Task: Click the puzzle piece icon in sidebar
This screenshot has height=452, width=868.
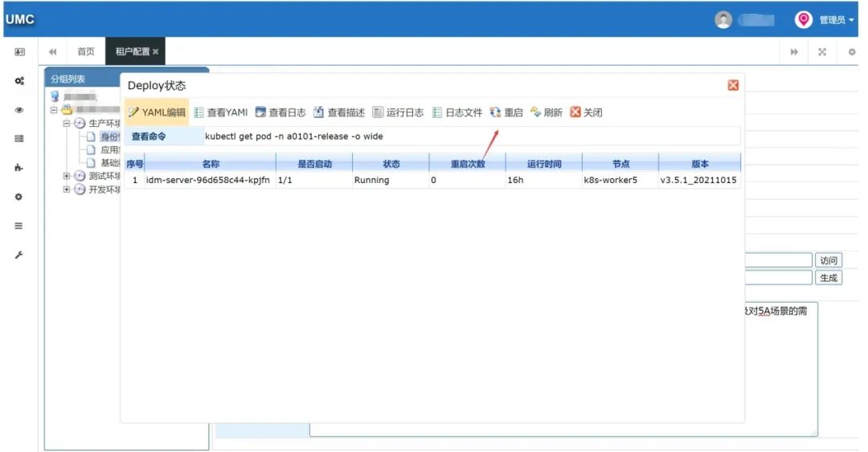Action: coord(19,168)
